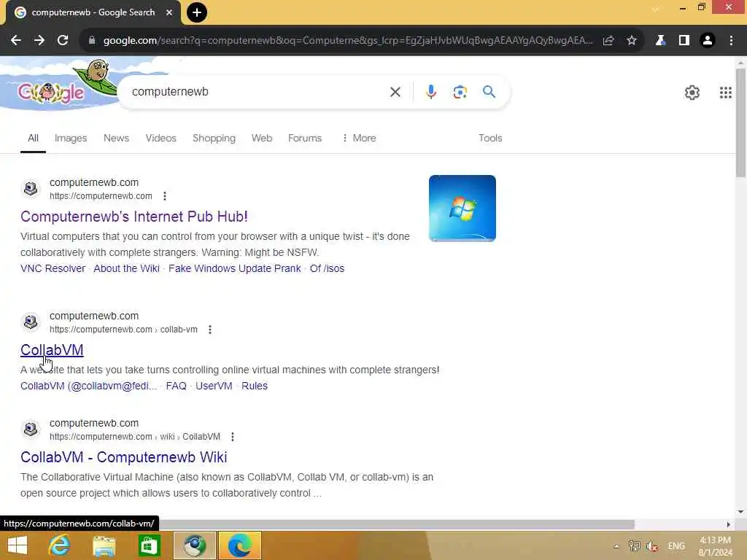The width and height of the screenshot is (747, 560).
Task: Open the Fake Windows Update Prank sitelink
Action: [x=234, y=268]
